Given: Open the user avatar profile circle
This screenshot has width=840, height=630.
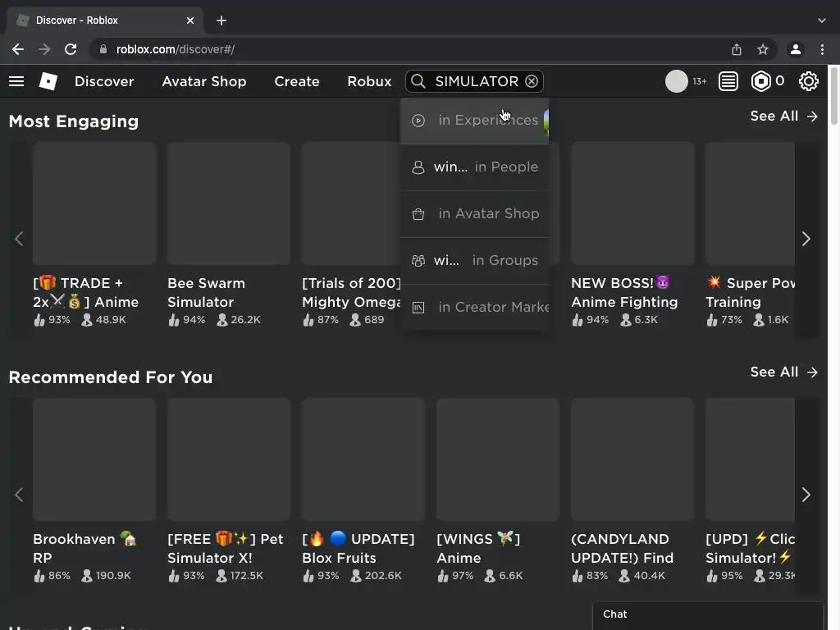Looking at the screenshot, I should [676, 81].
